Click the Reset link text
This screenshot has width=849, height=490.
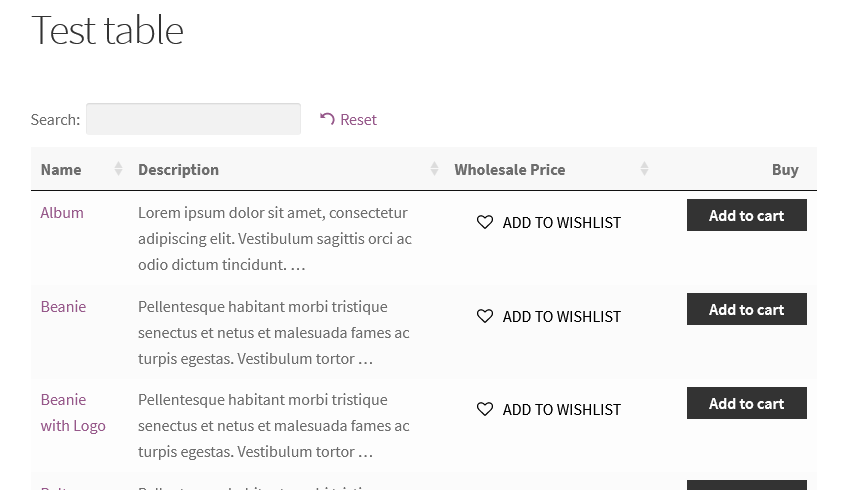358,119
